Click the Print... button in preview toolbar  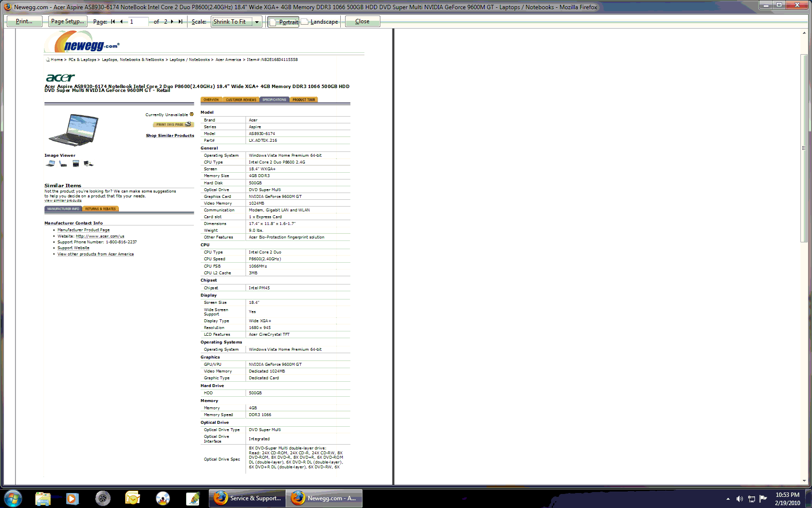[24, 21]
